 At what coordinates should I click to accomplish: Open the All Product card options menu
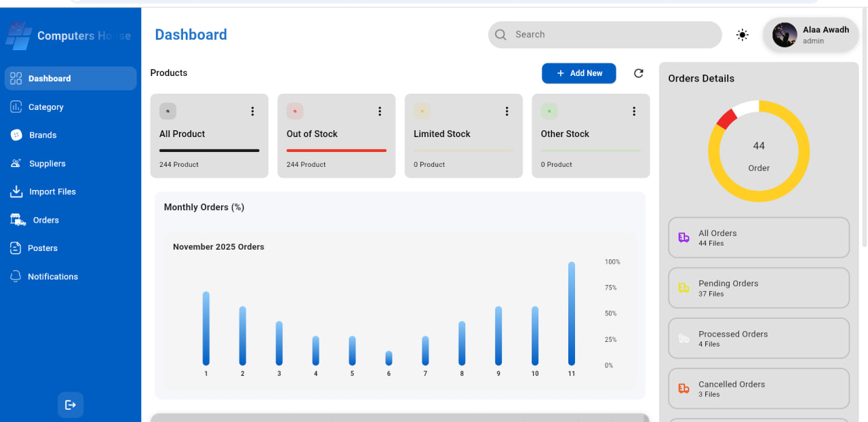click(x=252, y=111)
